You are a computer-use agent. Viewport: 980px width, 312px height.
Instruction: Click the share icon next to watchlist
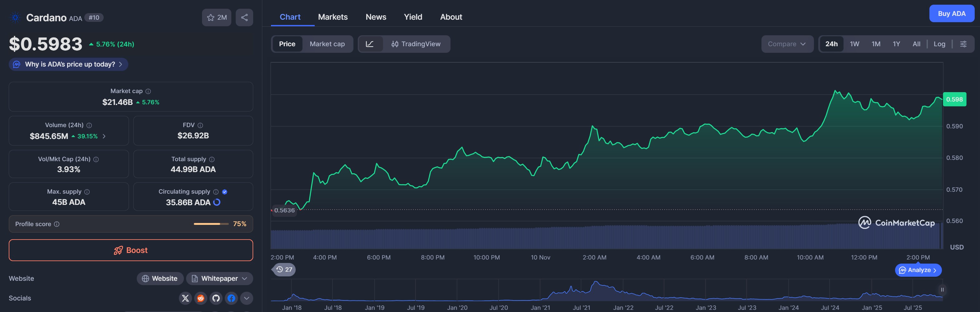244,17
